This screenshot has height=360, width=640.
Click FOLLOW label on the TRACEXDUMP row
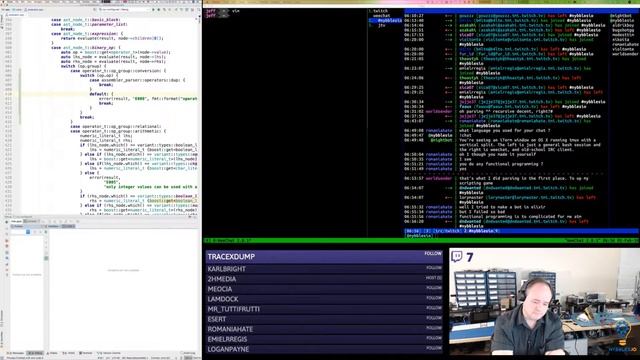click(433, 253)
